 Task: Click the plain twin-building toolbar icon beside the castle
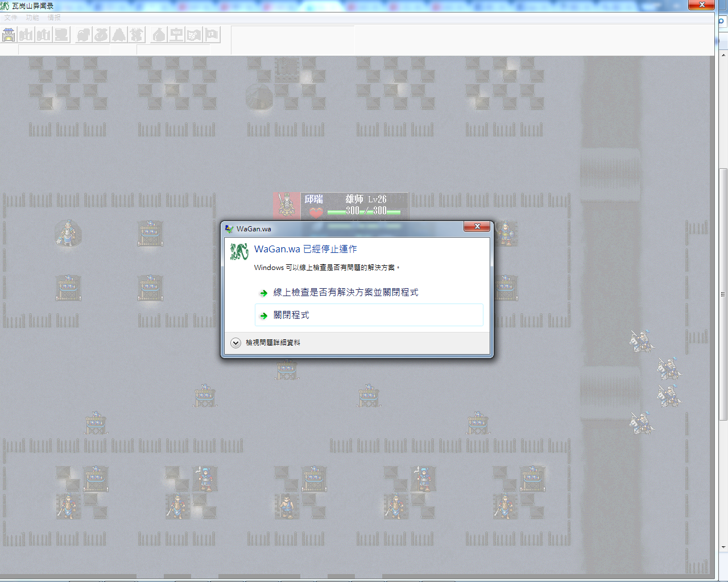tap(26, 35)
